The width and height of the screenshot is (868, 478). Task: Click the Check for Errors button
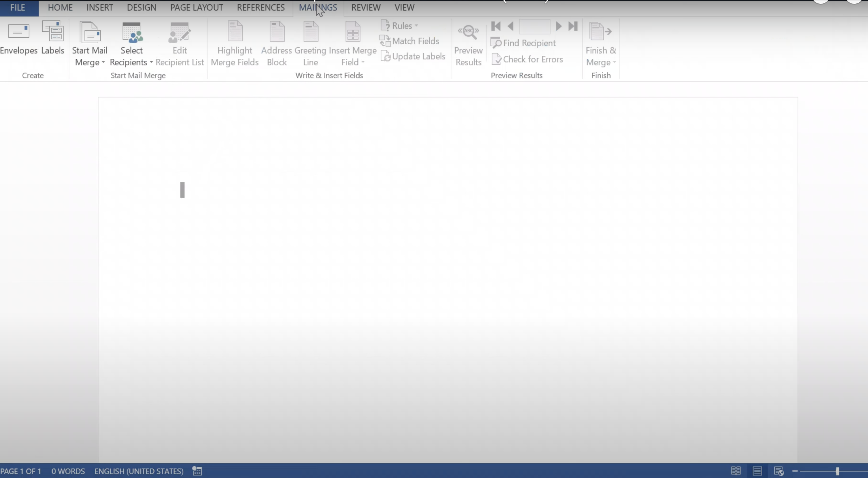[528, 59]
